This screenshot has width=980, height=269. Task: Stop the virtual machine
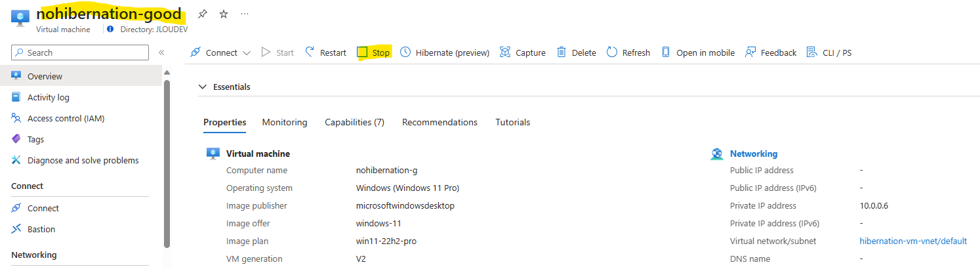point(373,52)
